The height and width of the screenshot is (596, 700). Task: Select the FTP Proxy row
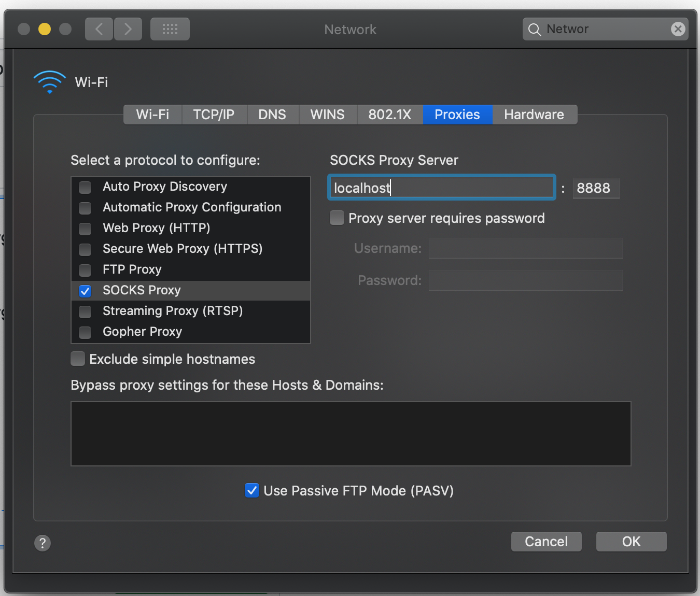[x=191, y=270]
